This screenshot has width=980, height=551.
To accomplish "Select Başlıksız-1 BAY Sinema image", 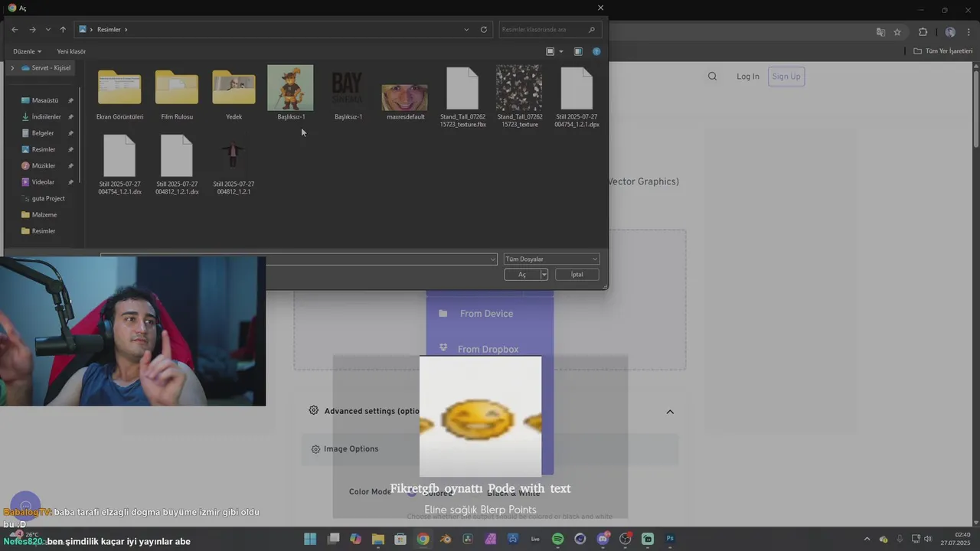I will (348, 94).
